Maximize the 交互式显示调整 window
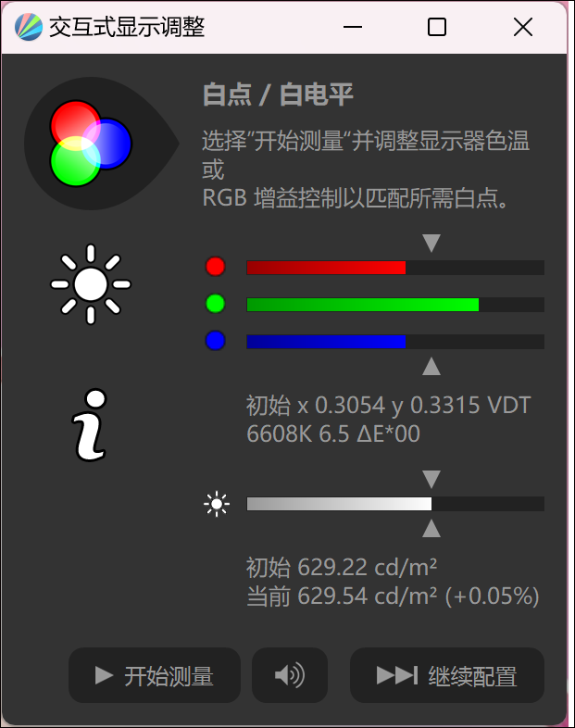The width and height of the screenshot is (575, 728). click(x=437, y=27)
